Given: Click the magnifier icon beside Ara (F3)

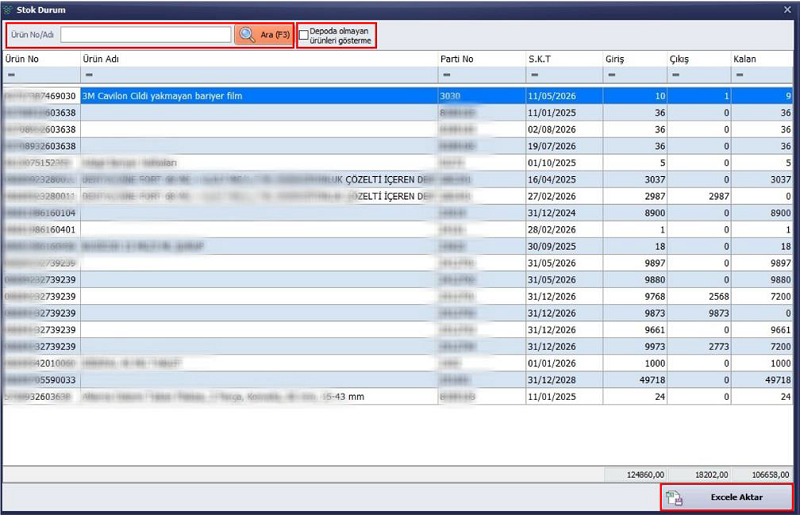Looking at the screenshot, I should pos(247,34).
